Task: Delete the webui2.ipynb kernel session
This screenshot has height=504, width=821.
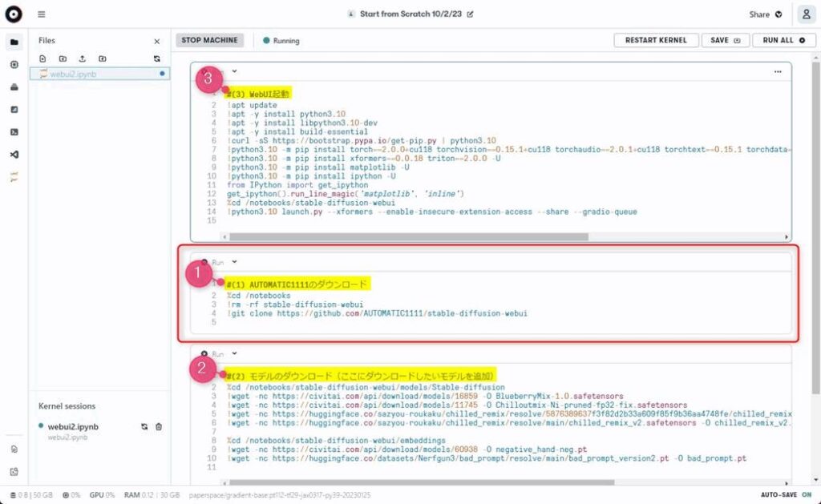Action: [x=159, y=426]
